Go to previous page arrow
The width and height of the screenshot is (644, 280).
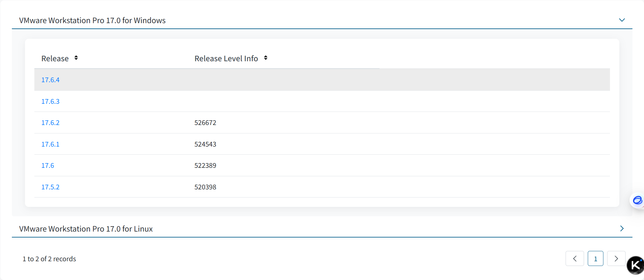coord(574,258)
